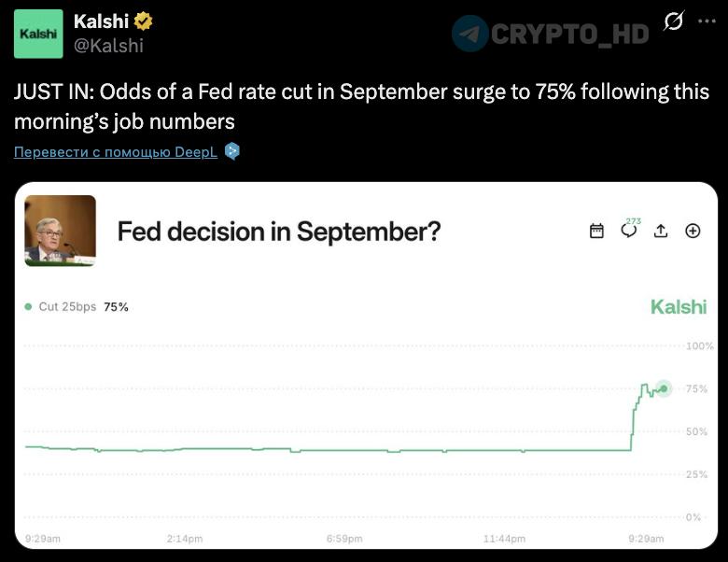This screenshot has width=728, height=562.
Task: Toggle the green Cut 25bps legend dot
Action: coord(28,306)
